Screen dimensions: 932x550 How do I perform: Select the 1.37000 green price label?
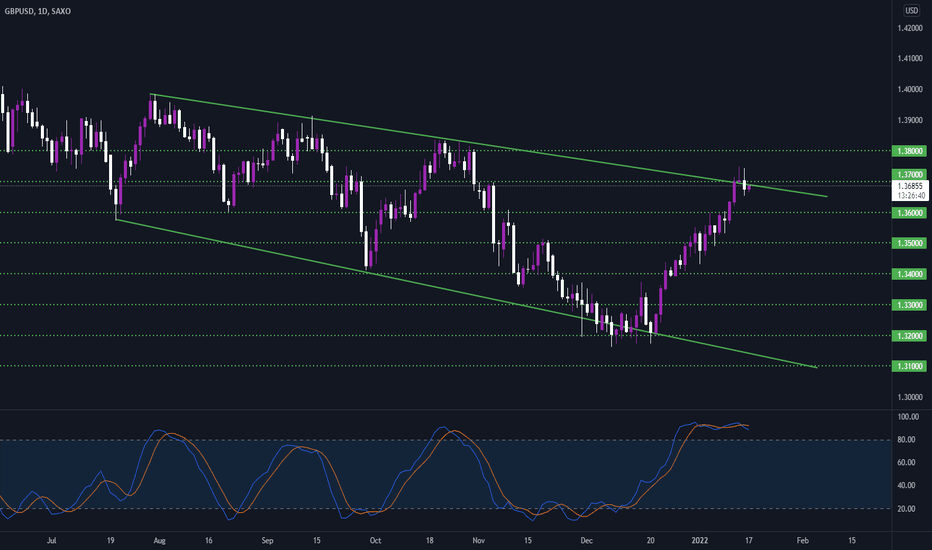tap(909, 175)
